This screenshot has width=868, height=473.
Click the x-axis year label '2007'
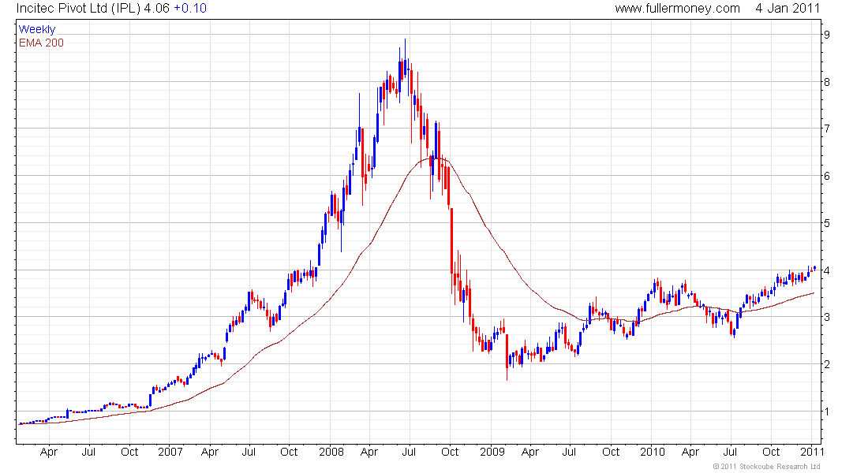tap(170, 452)
